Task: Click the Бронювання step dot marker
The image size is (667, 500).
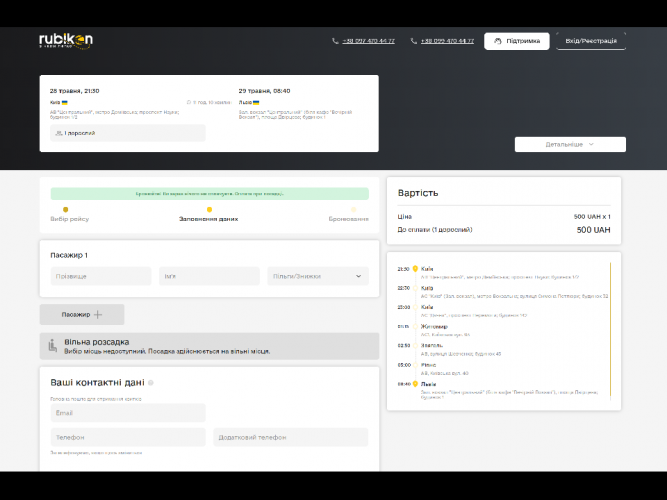Action: pyautogui.click(x=353, y=209)
